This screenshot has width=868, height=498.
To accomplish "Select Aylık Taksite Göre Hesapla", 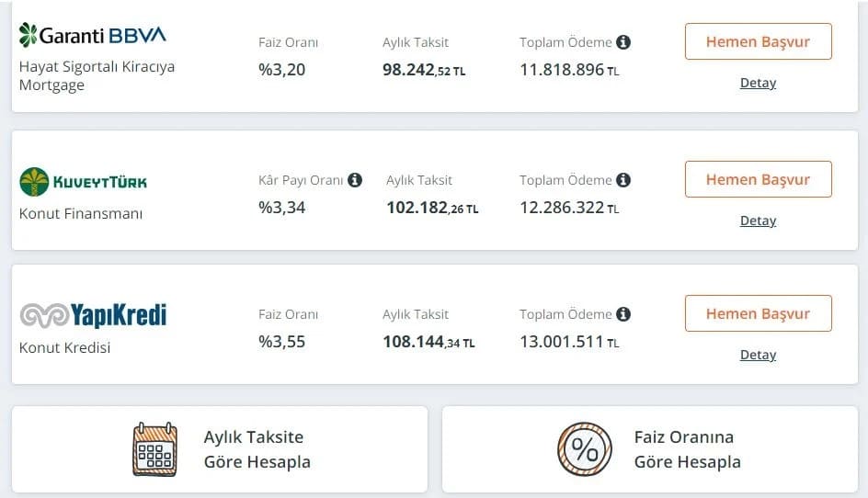I will [x=257, y=449].
